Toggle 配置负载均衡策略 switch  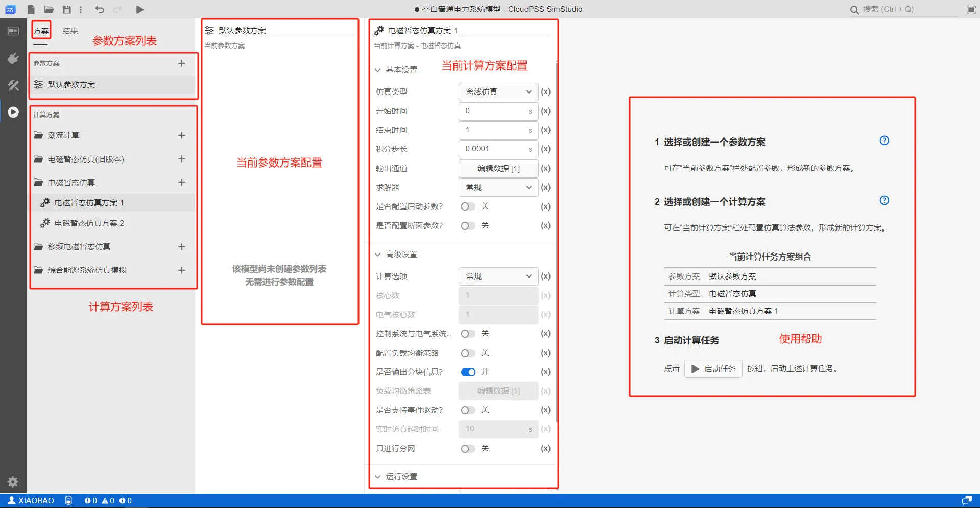[468, 353]
